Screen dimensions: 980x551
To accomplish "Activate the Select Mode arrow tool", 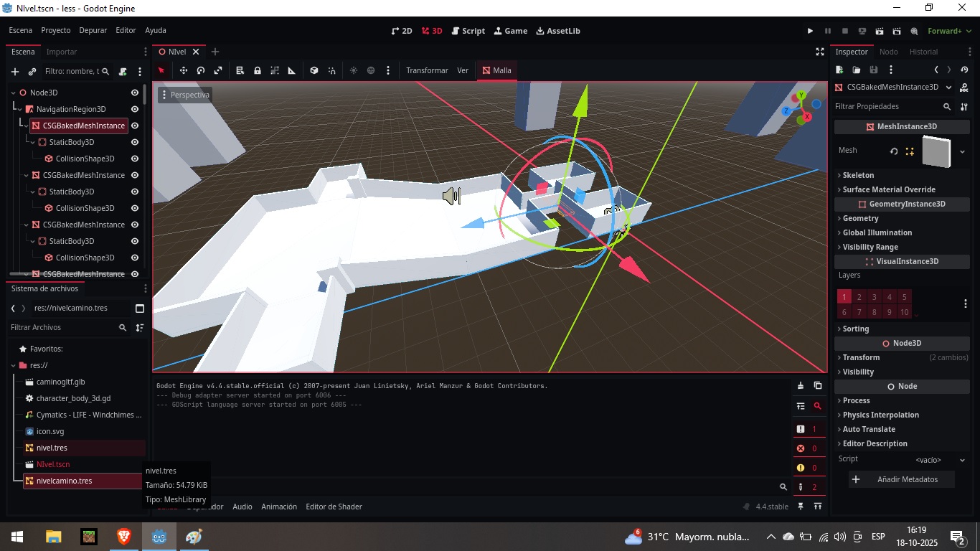I will tap(161, 70).
